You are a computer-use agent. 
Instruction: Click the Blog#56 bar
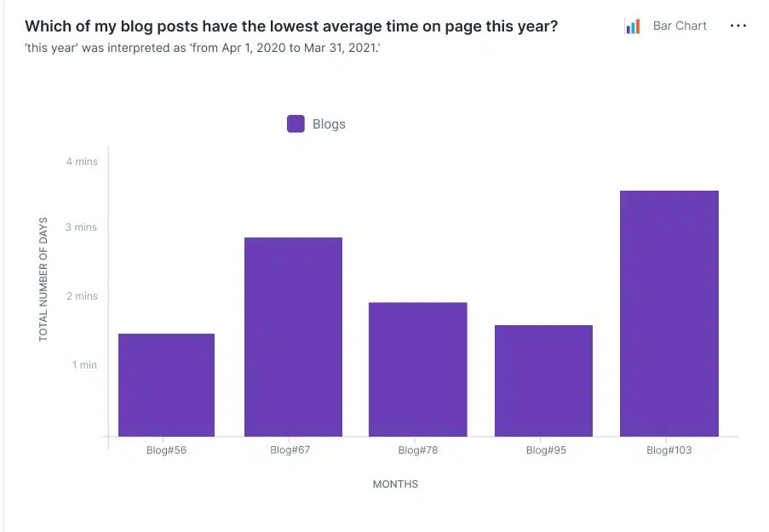pos(166,385)
